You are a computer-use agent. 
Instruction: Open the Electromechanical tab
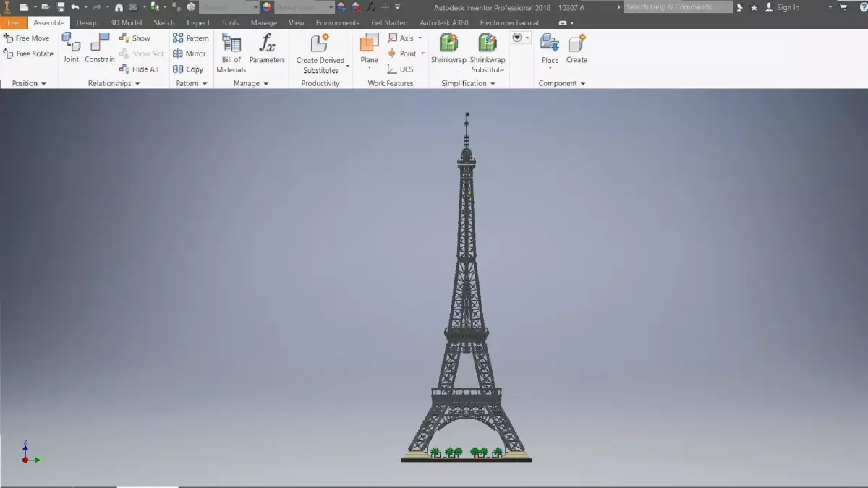(509, 22)
